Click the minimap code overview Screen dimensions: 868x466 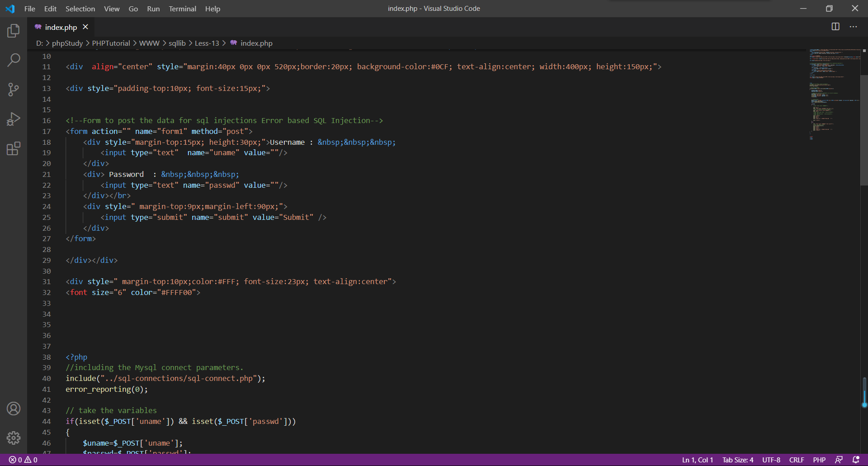[834, 90]
